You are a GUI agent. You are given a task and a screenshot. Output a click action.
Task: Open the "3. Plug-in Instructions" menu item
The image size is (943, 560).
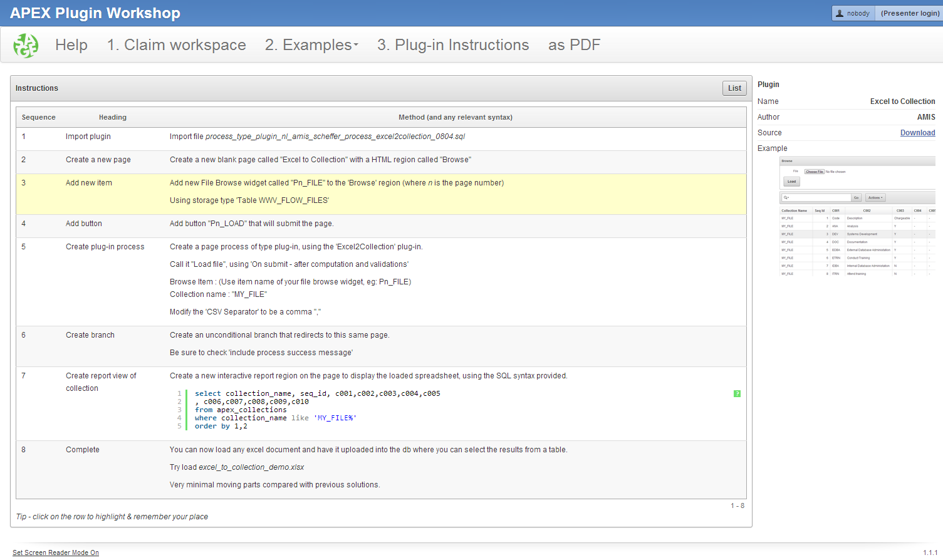pos(452,44)
